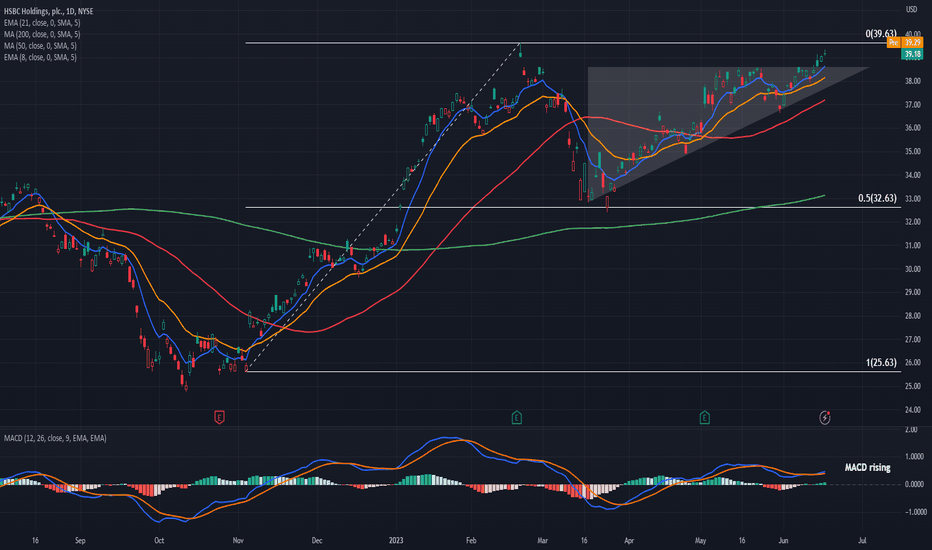This screenshot has width=932, height=550.
Task: Click the Jul label on time axis
Action: [862, 540]
